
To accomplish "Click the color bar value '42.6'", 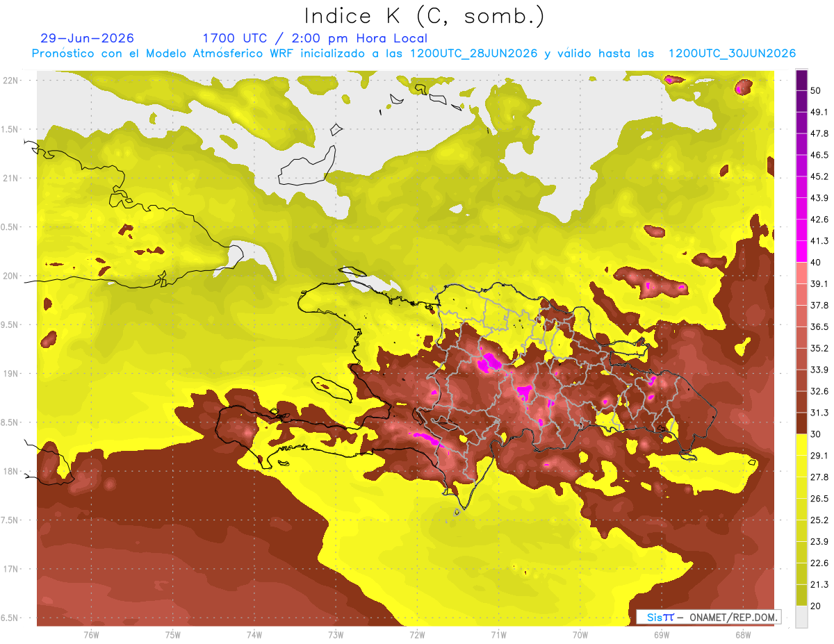I will pyautogui.click(x=819, y=220).
